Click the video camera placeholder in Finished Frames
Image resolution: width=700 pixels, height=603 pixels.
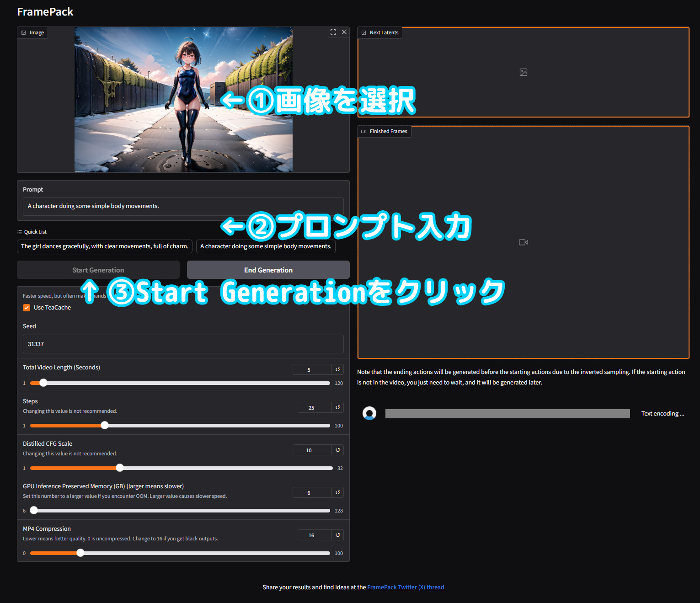coord(523,242)
